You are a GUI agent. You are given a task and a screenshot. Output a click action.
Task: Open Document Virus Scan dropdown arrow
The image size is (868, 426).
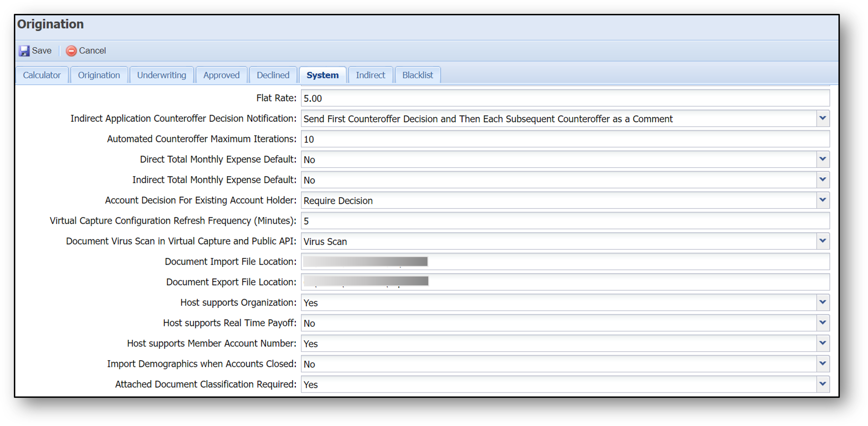click(x=823, y=241)
